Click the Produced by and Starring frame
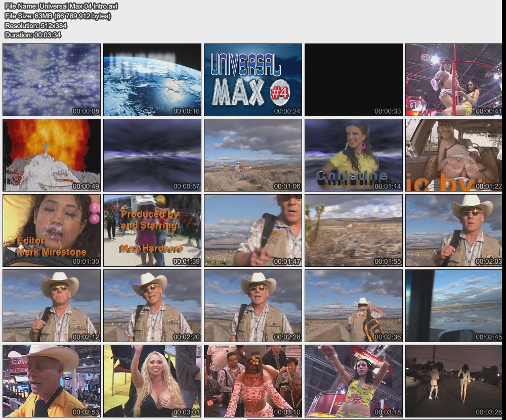Viewport: 506px width, 420px height. (152, 230)
